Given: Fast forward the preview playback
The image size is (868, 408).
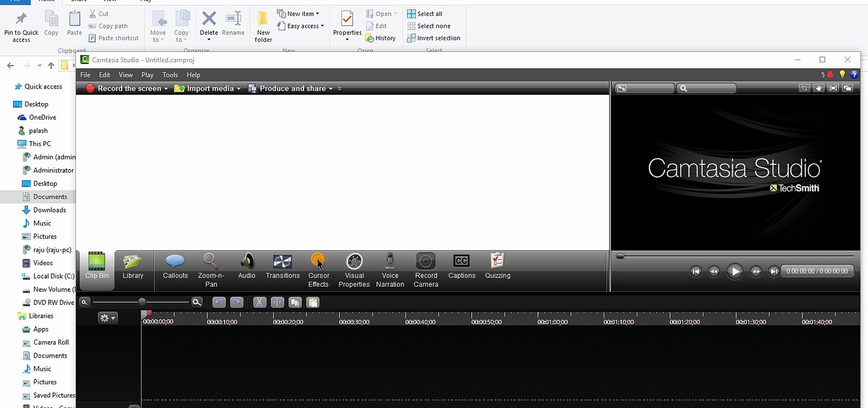Looking at the screenshot, I should [756, 271].
